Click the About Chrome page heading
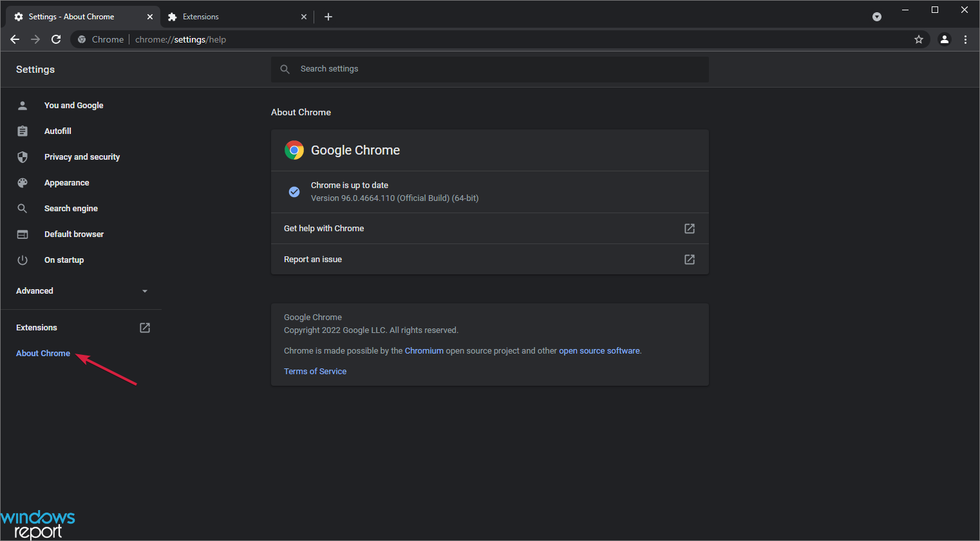 [x=301, y=112]
